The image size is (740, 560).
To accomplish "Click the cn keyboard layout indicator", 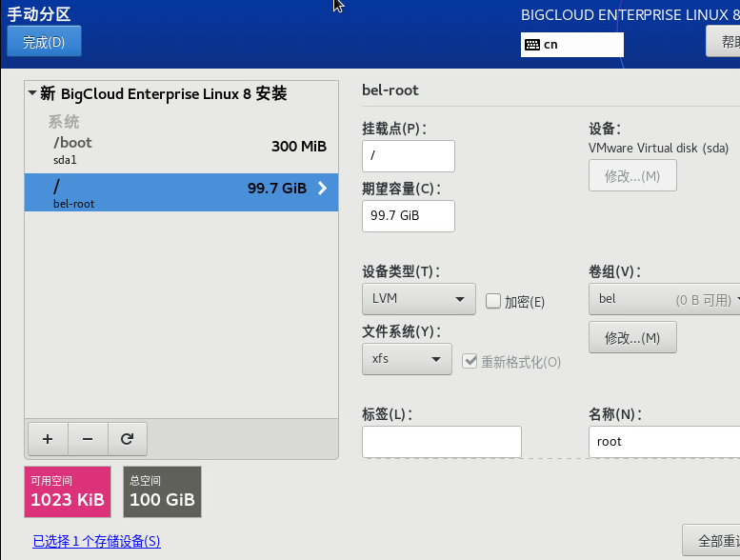I will [572, 45].
